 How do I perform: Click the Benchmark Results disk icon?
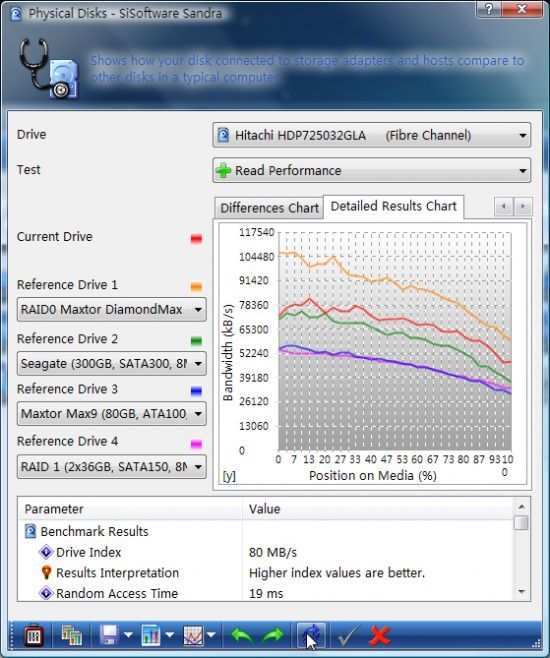click(x=30, y=531)
